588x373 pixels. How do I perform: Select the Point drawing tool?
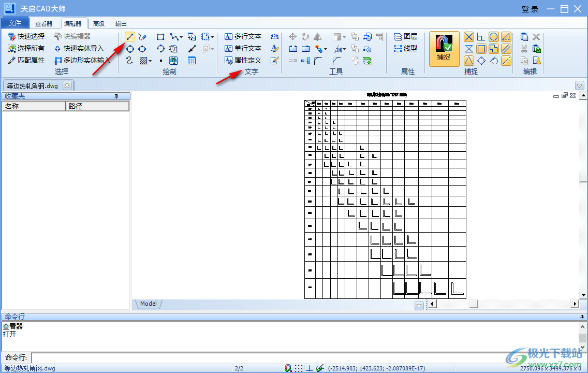pos(160,61)
